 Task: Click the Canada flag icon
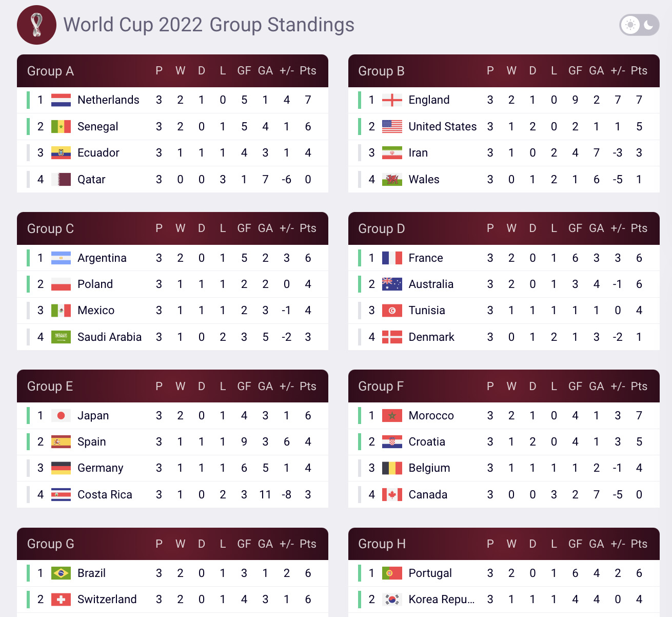point(392,494)
